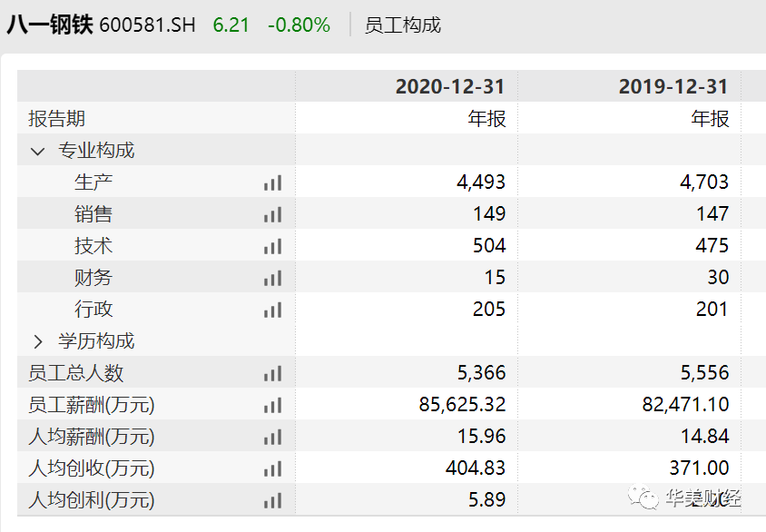Screen dimensions: 766x532
Task: Expand the 学历构成 section
Action: click(37, 341)
